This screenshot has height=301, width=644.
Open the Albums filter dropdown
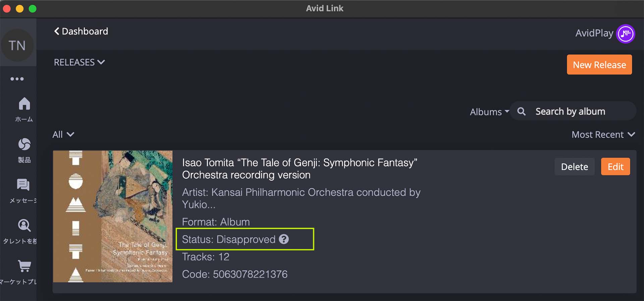coord(489,112)
